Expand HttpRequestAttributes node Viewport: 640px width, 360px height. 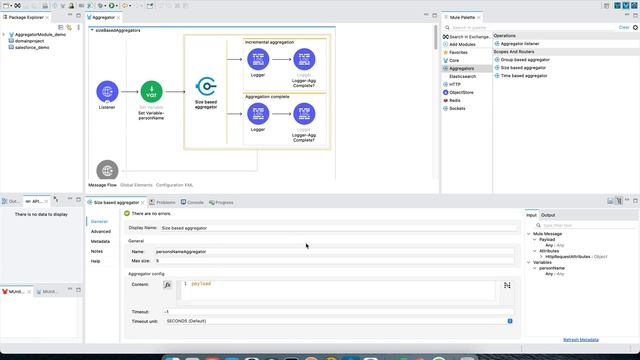pos(541,257)
